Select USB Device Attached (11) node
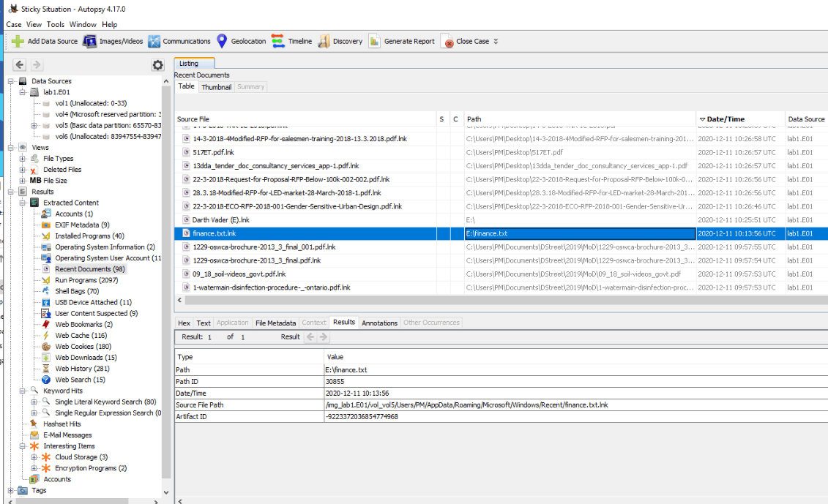828x504 pixels. coord(93,302)
